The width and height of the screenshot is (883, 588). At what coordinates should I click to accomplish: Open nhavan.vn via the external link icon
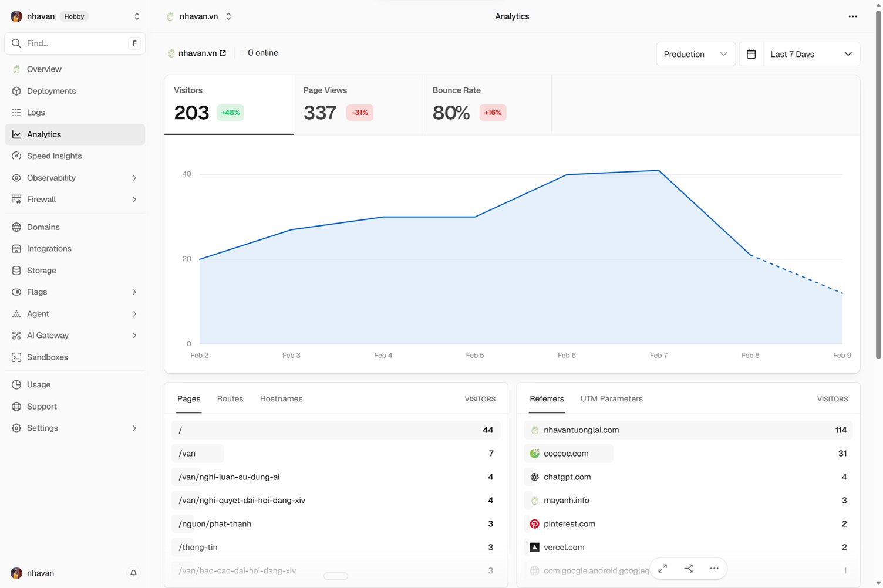(x=224, y=53)
